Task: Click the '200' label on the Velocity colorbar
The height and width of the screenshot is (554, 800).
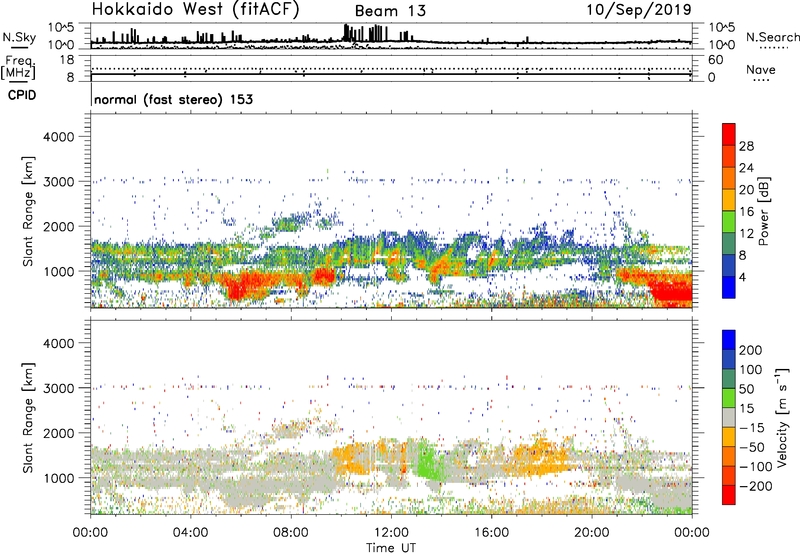Action: (x=751, y=350)
